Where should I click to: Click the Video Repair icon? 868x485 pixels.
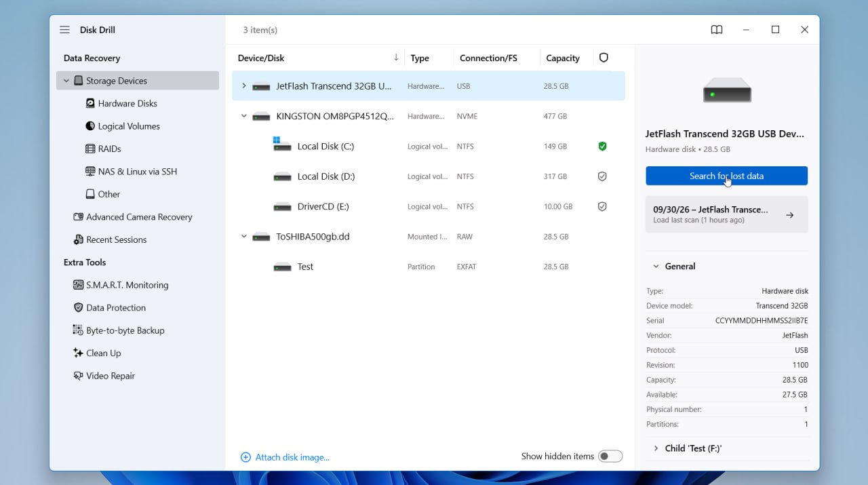[78, 376]
